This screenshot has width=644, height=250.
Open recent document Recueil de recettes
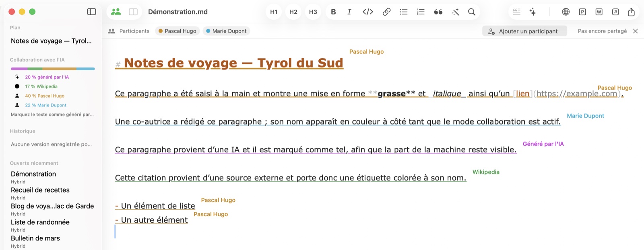point(40,190)
